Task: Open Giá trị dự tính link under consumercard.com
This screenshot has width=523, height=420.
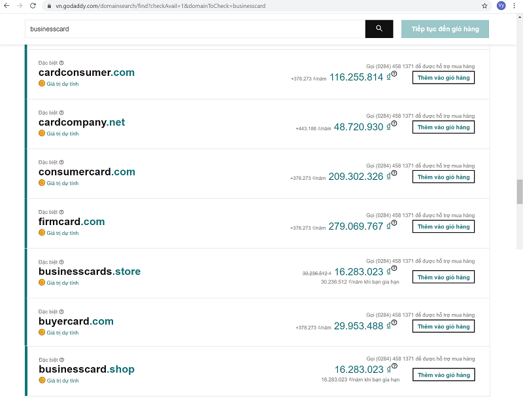Action: 63,183
